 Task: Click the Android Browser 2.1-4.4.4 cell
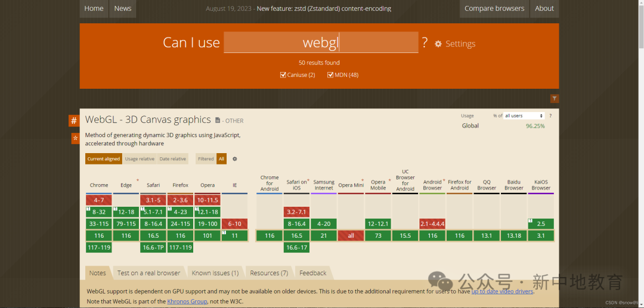tap(432, 224)
